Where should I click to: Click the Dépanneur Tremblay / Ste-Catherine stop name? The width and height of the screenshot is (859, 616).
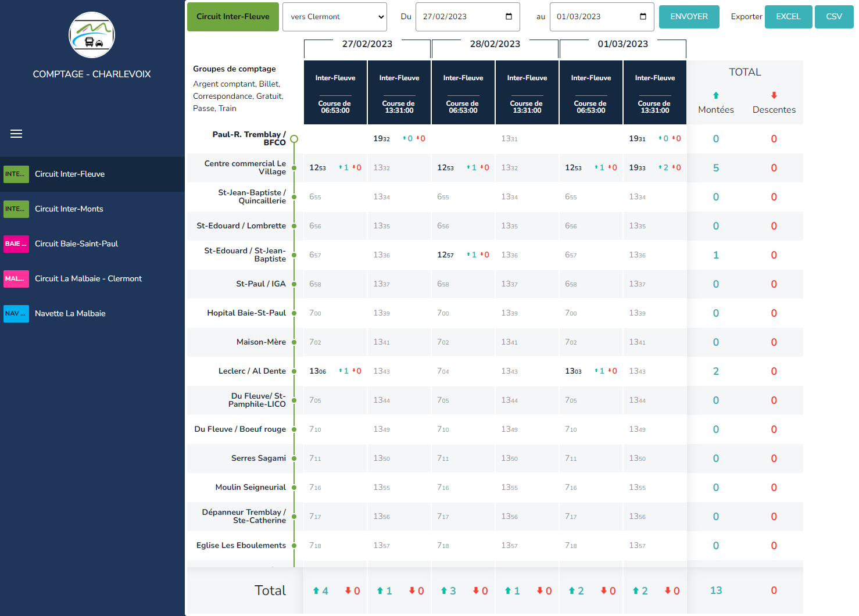244,516
